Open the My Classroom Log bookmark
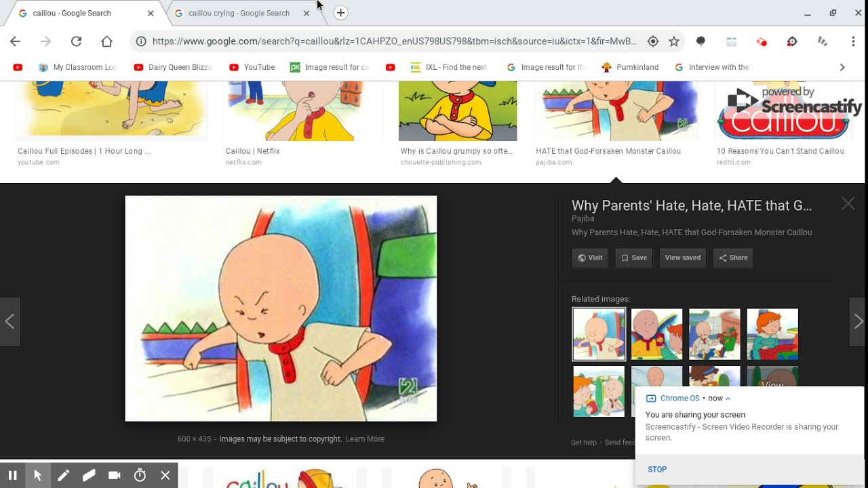Screen dimensions: 868x488 coord(78,67)
